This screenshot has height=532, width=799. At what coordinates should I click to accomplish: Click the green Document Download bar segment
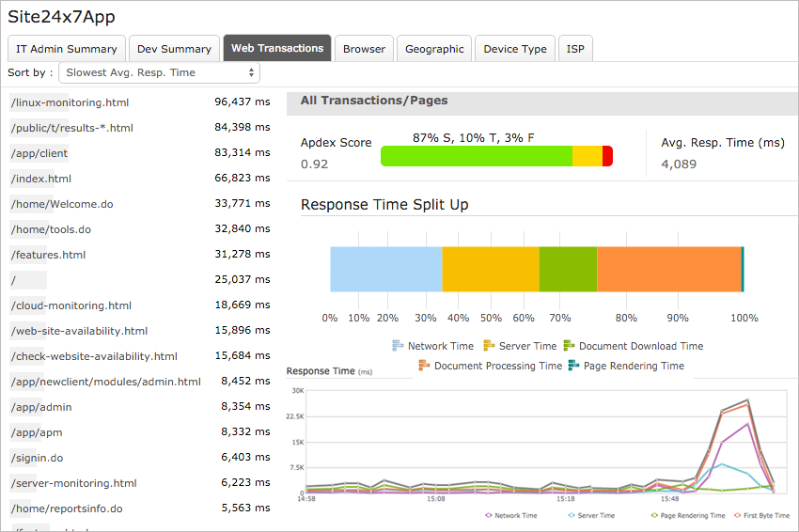(568, 269)
